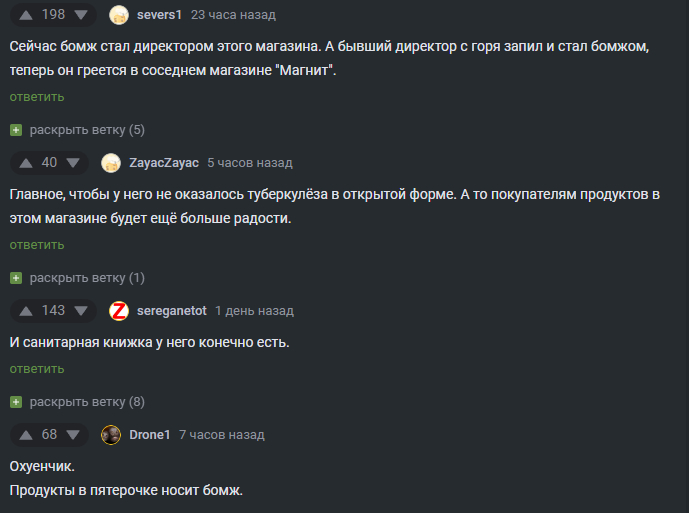Downvote the comment by severs1
The image size is (689, 513).
[81, 15]
